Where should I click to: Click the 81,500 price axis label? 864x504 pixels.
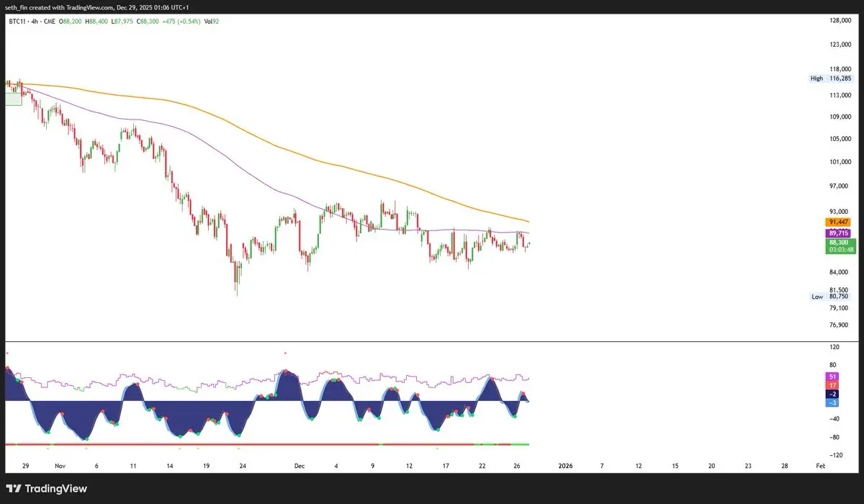pos(840,289)
